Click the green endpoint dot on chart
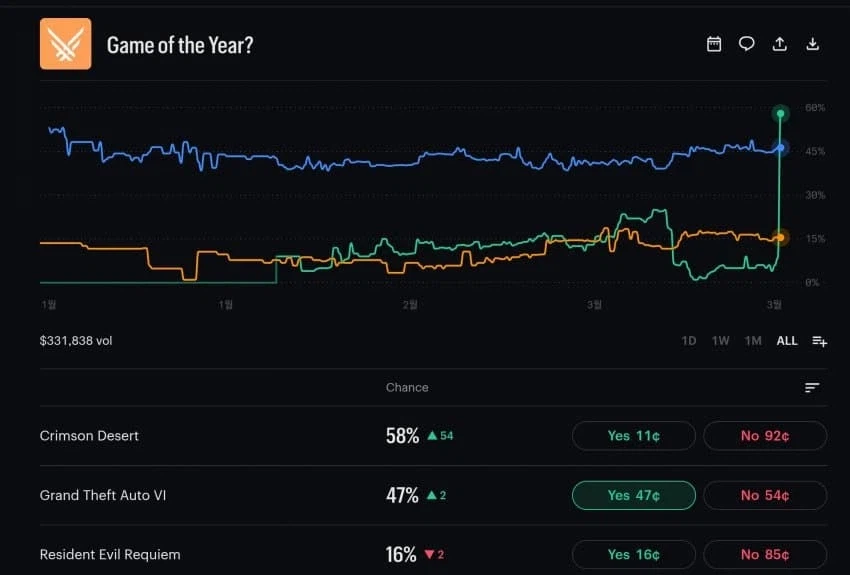This screenshot has width=850, height=575. pyautogui.click(x=781, y=114)
